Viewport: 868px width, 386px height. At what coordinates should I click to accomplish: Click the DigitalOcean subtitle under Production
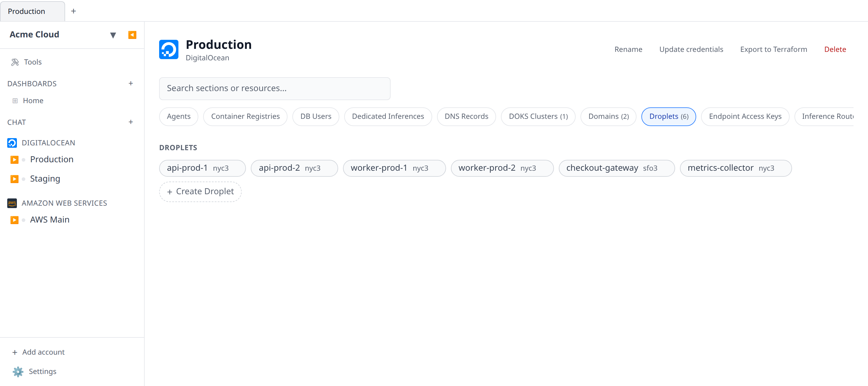pyautogui.click(x=207, y=58)
